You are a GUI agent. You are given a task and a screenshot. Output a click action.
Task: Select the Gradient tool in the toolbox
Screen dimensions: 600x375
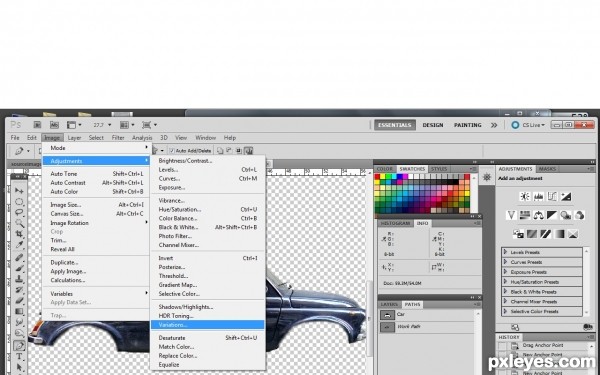pos(19,311)
